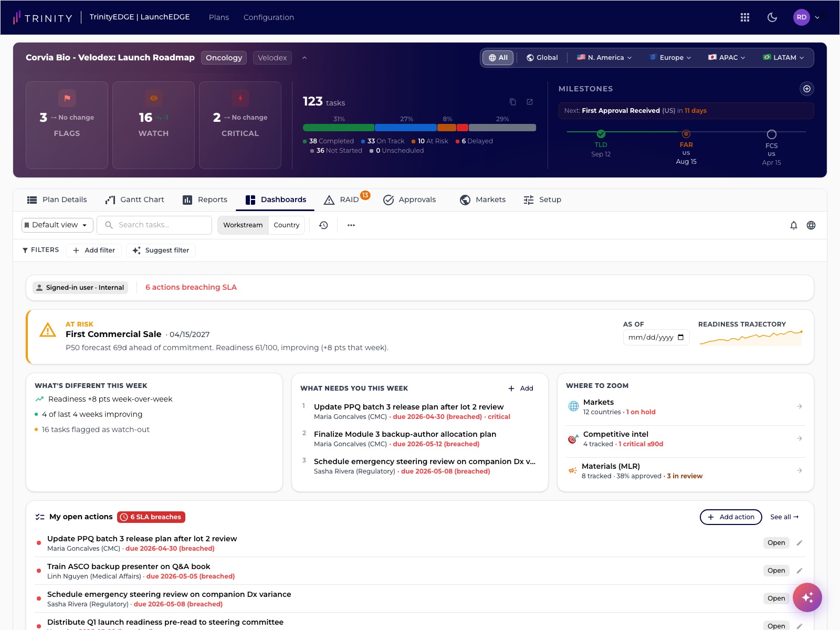
Task: Go to the Approvals tab
Action: (410, 199)
